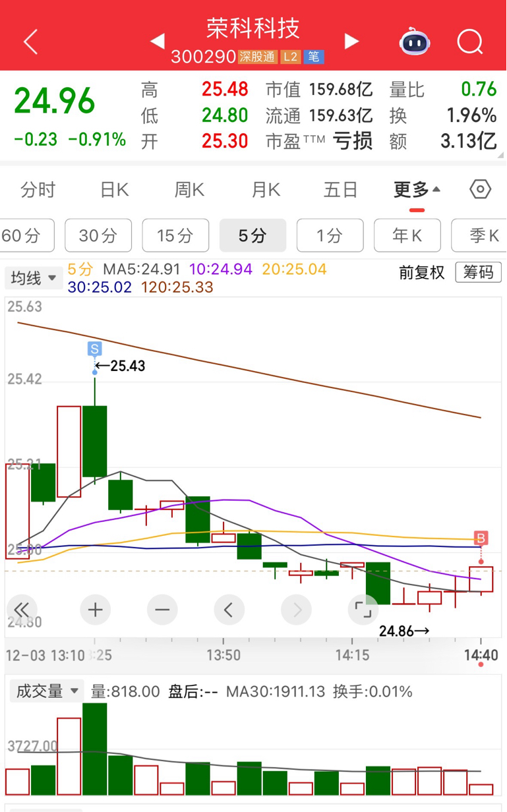Screen dimensions: 507x812
Task: Tap 10:24.94 purple MA legend
Action: [x=221, y=270]
